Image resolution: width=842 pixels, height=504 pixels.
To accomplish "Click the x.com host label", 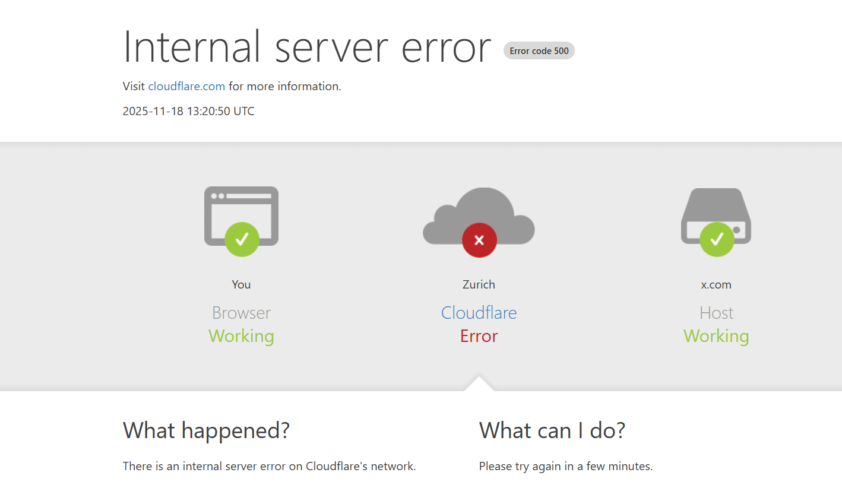I will (716, 284).
